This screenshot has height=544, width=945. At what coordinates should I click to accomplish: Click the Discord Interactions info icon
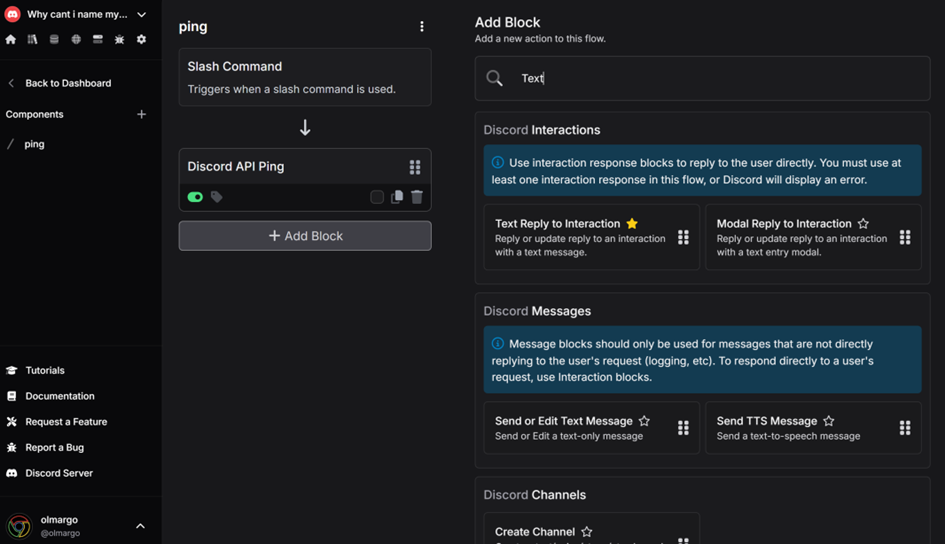498,162
